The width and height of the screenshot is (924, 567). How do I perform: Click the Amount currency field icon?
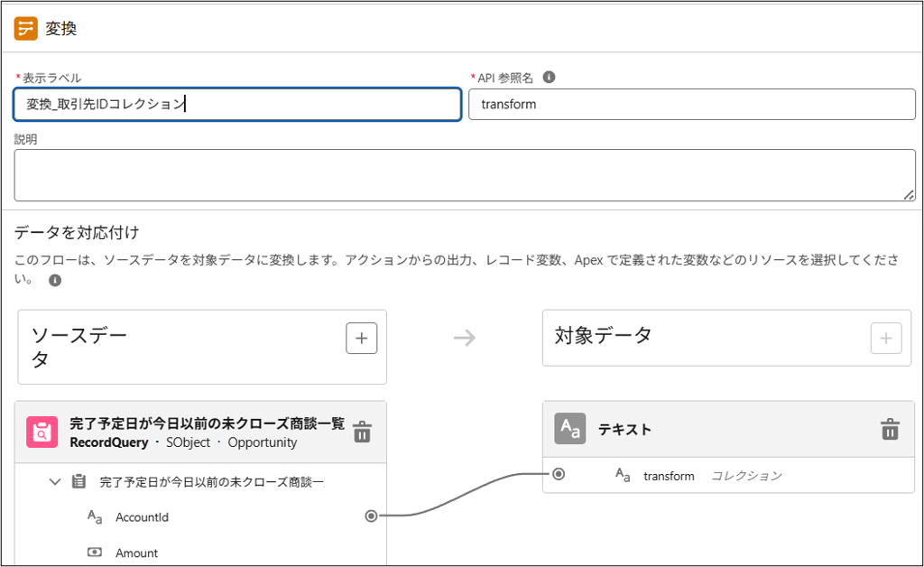coord(94,553)
